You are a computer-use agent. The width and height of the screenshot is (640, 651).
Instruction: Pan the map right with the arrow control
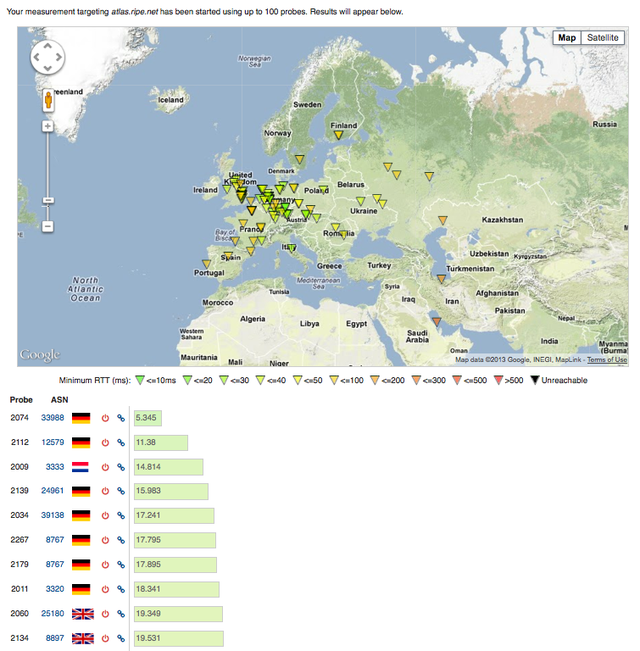(59, 57)
